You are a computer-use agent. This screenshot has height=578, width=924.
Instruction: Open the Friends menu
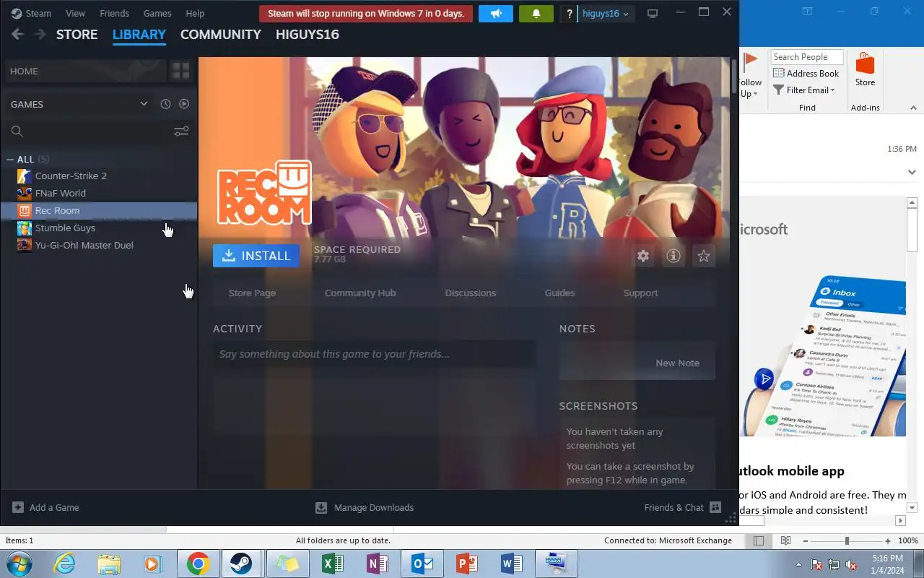click(114, 13)
